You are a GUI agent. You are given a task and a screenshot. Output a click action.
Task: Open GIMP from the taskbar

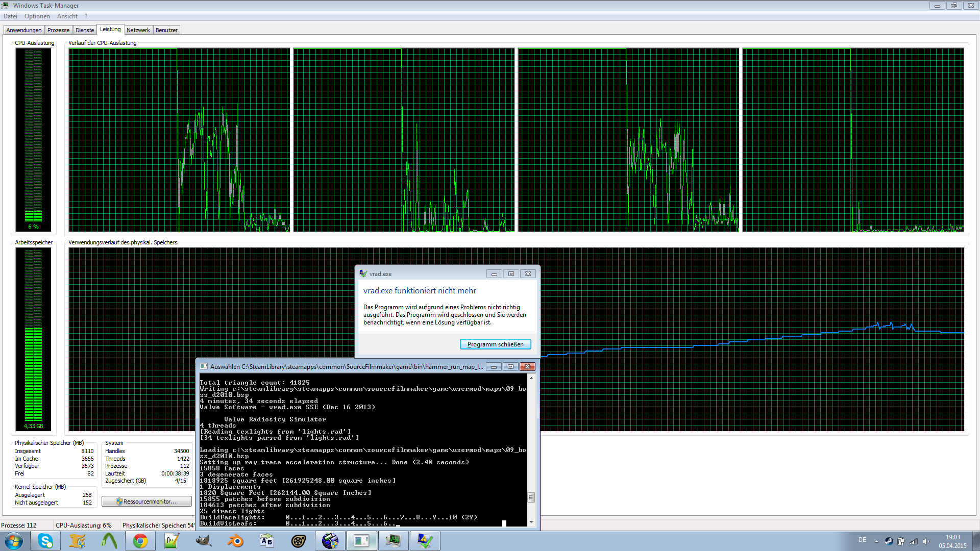[x=204, y=540]
